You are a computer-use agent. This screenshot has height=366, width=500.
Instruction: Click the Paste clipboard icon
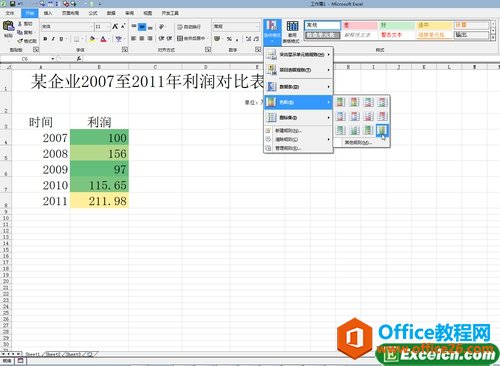[x=8, y=26]
